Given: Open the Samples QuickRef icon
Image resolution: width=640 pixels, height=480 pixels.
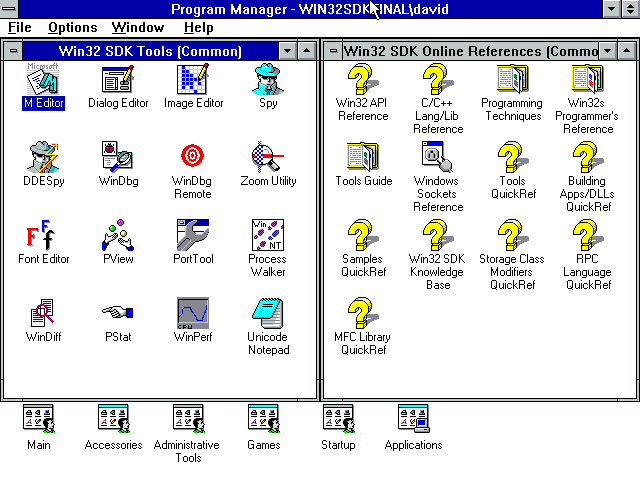Looking at the screenshot, I should tap(362, 235).
